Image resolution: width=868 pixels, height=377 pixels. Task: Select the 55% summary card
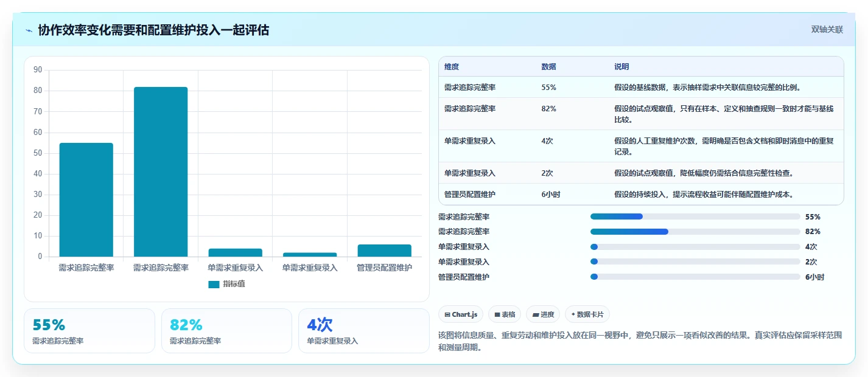click(89, 331)
